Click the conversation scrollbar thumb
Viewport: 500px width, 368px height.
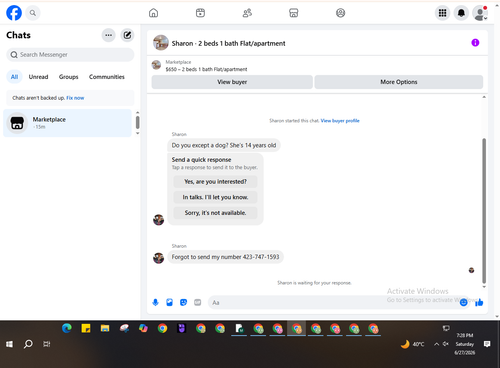(484, 211)
